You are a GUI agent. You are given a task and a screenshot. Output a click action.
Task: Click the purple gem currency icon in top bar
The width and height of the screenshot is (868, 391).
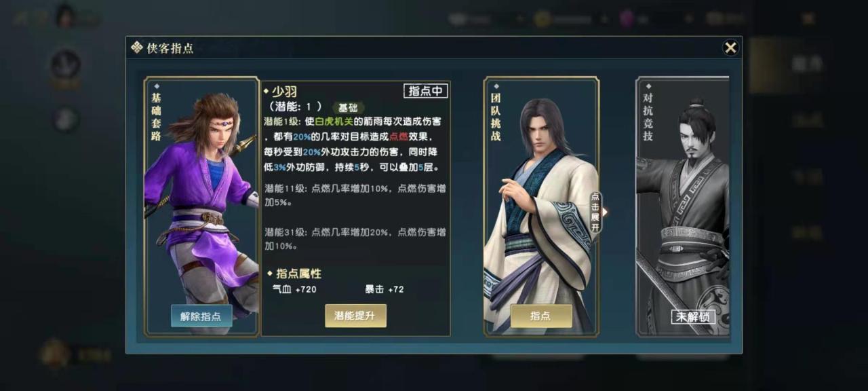point(627,19)
